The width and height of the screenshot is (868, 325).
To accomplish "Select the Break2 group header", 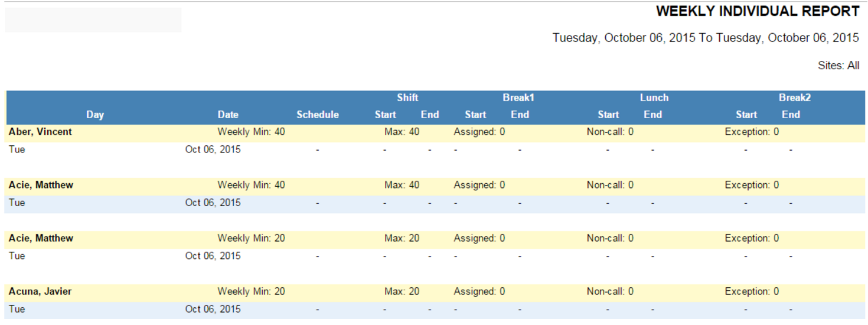I will pos(794,97).
